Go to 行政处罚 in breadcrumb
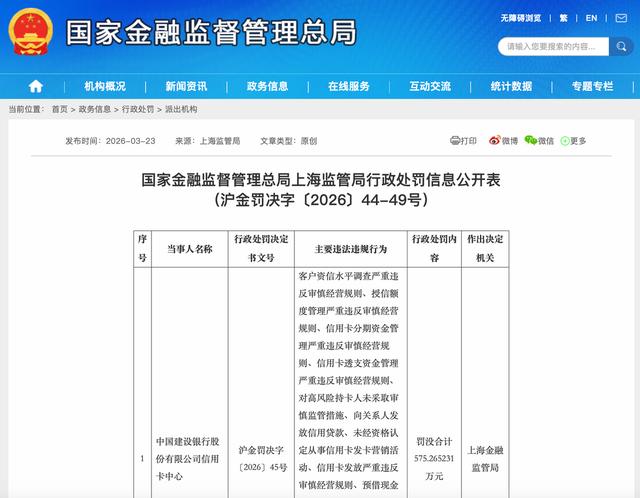Image resolution: width=640 pixels, height=498 pixels. pyautogui.click(x=138, y=109)
